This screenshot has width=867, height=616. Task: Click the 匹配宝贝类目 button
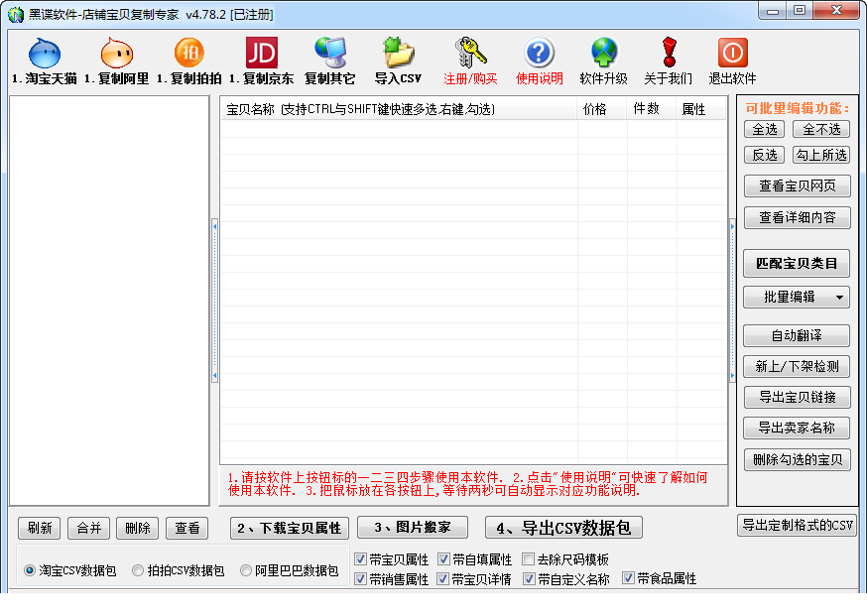coord(797,263)
